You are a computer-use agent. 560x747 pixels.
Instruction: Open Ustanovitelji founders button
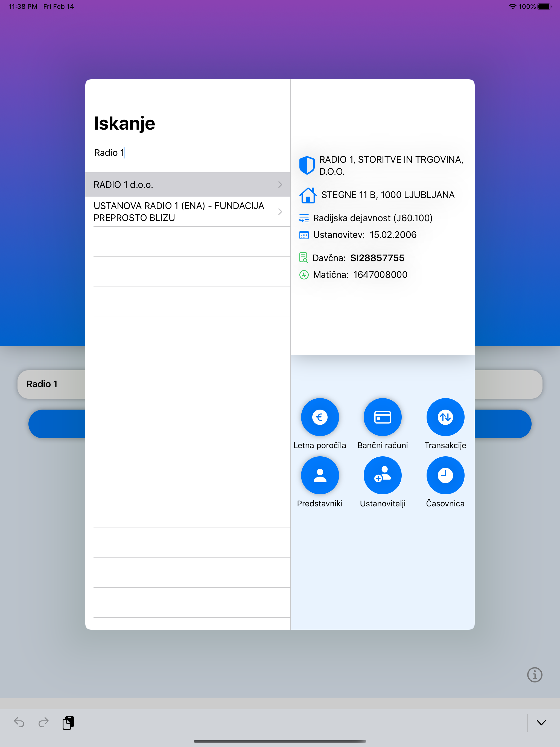point(382,475)
